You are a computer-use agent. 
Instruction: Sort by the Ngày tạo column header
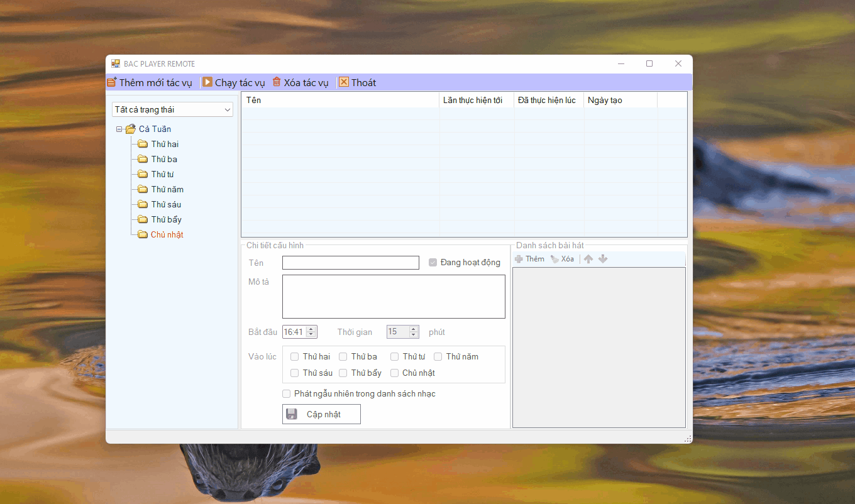click(620, 101)
